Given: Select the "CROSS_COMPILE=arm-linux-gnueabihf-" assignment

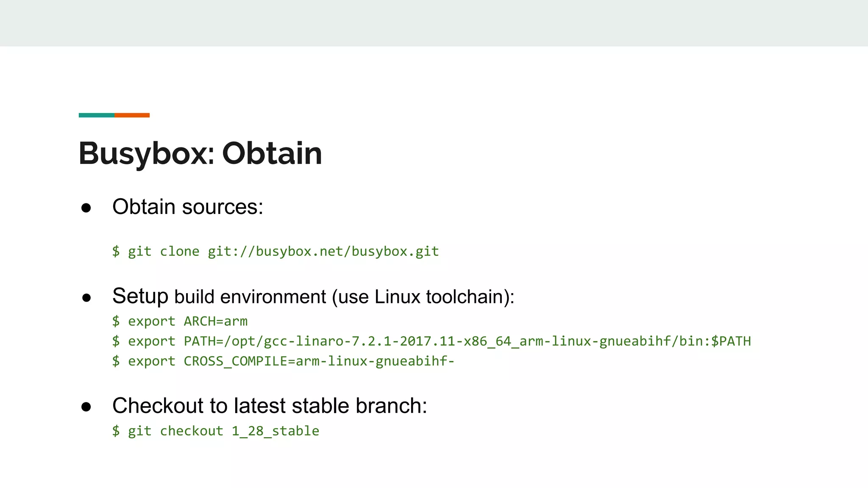Looking at the screenshot, I should click(319, 361).
